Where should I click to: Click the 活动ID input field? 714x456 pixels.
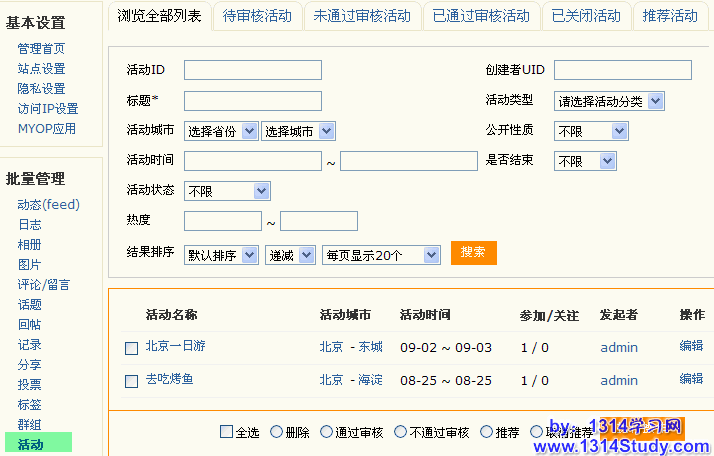[253, 70]
